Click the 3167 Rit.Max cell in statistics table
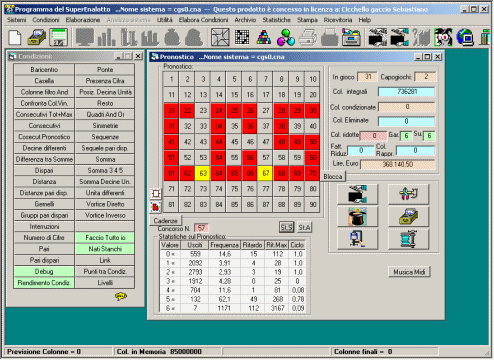494x360 pixels. (277, 308)
